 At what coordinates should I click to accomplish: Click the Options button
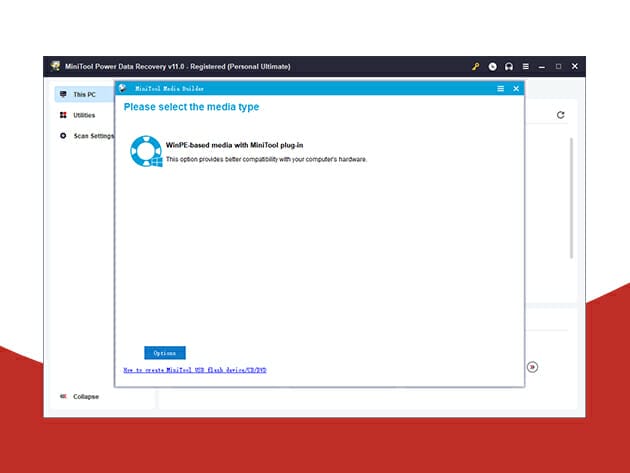coord(165,353)
